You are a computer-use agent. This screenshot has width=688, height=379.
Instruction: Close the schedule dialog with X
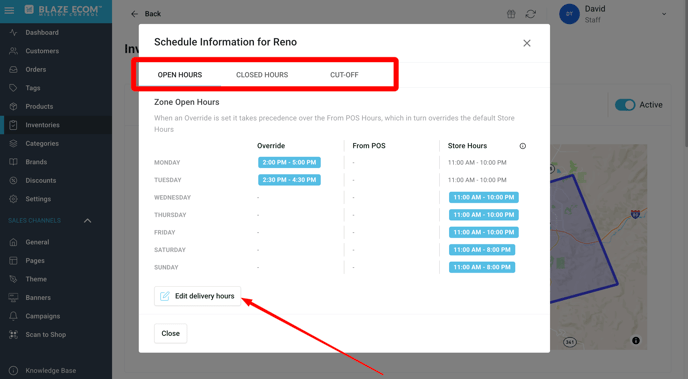527,43
